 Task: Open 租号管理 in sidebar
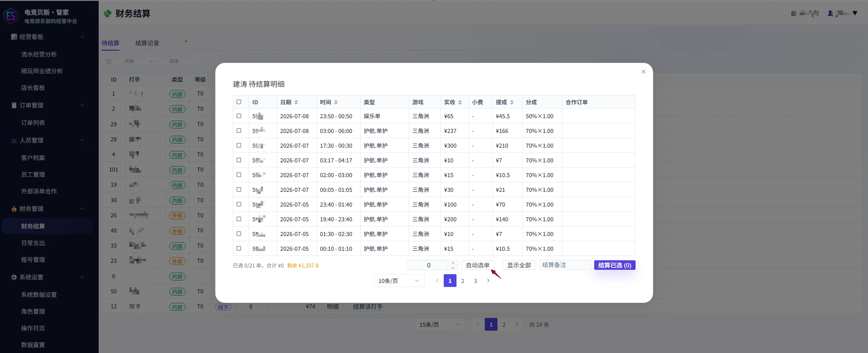point(33,259)
